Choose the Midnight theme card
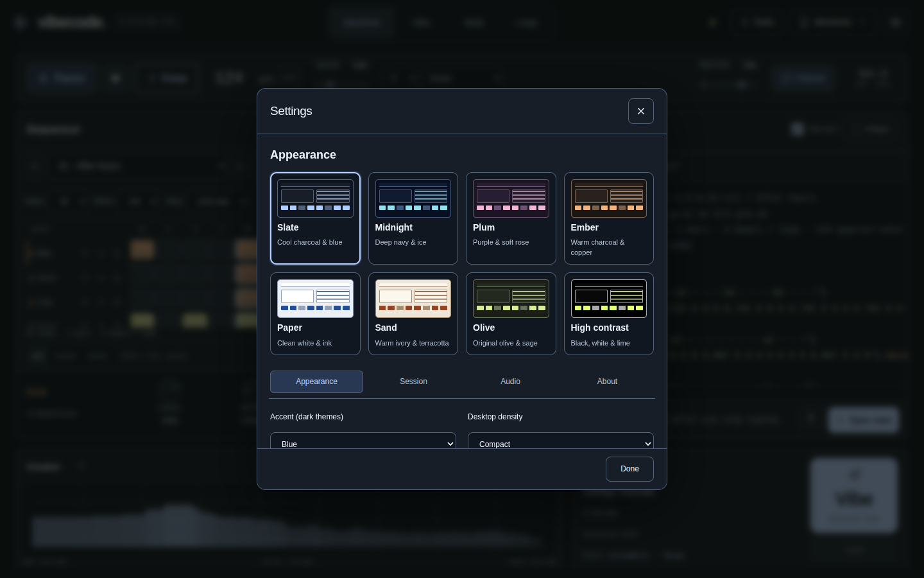 coord(413,218)
